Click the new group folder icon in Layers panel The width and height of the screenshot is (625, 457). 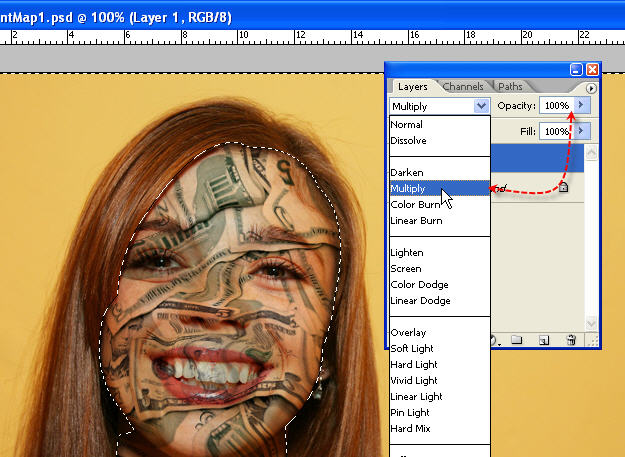pyautogui.click(x=517, y=340)
